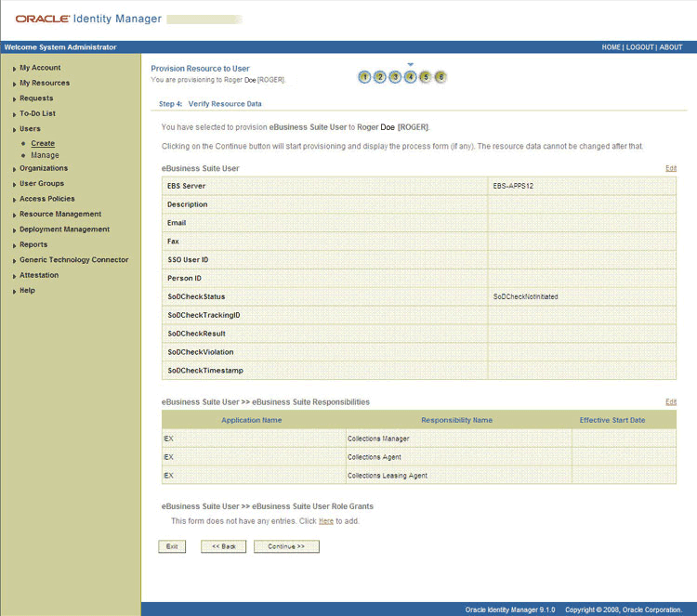Click ABOUT link in header

pyautogui.click(x=671, y=47)
